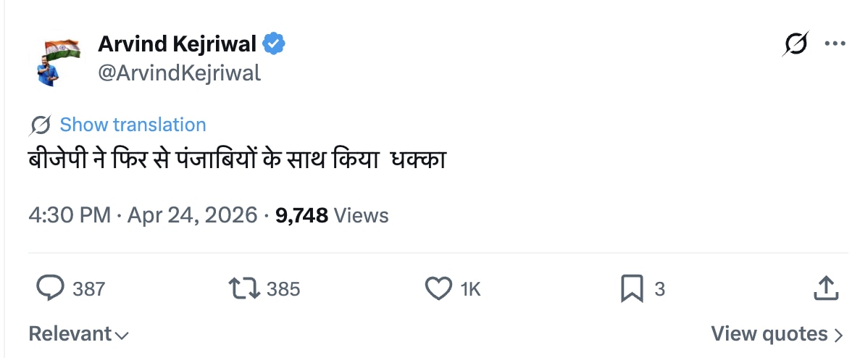The width and height of the screenshot is (868, 358).
Task: Bookmark the tweet with the bookmark icon
Action: [x=632, y=289]
